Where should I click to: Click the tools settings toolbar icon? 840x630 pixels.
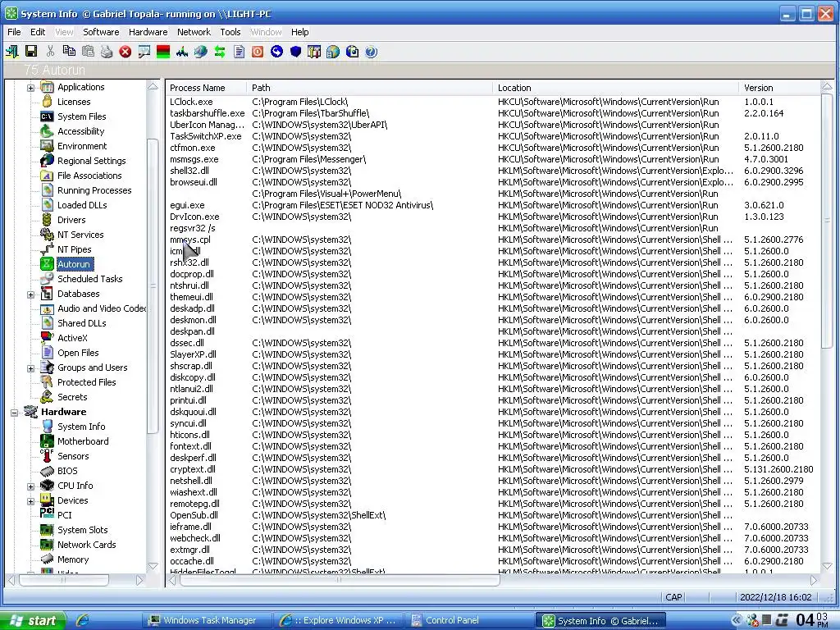pos(314,52)
